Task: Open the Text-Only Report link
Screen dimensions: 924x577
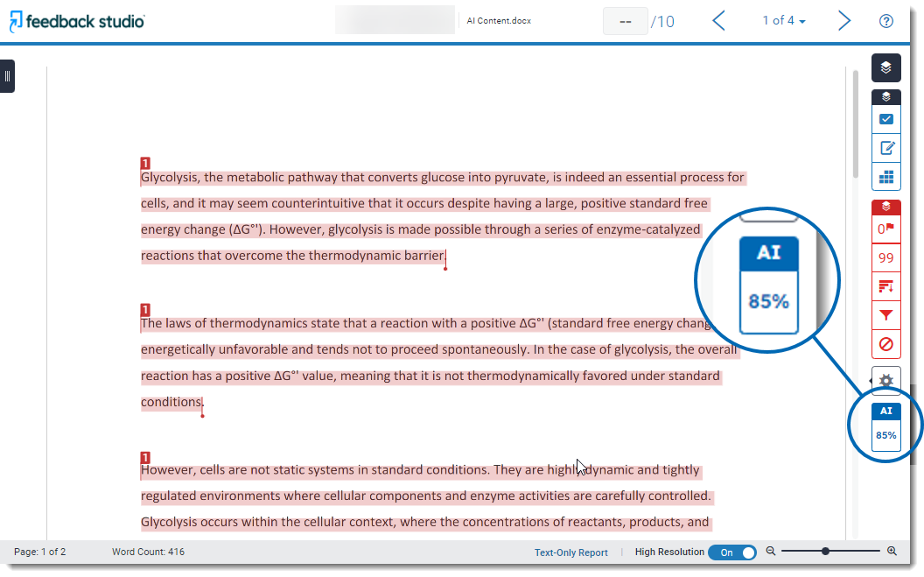Action: click(570, 552)
